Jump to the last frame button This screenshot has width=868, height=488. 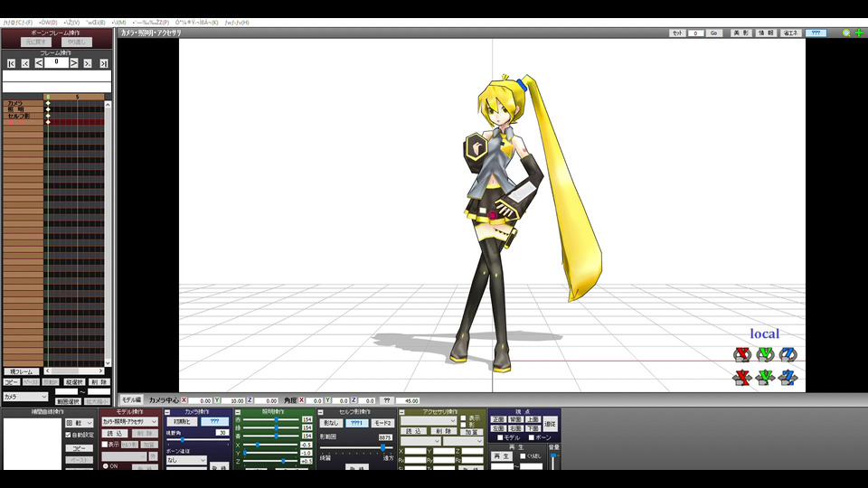point(103,63)
